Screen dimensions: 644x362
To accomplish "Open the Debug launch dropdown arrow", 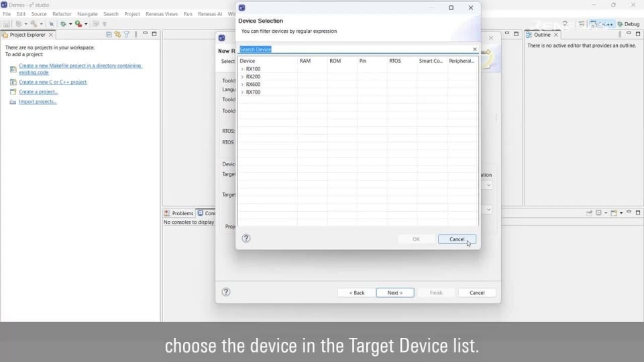I will click(x=70, y=24).
